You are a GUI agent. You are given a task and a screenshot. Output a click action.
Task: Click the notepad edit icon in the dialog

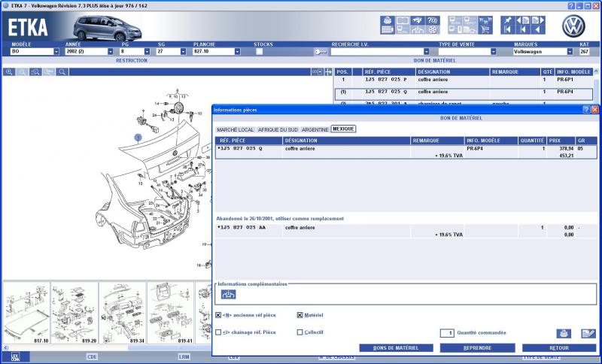(x=588, y=333)
